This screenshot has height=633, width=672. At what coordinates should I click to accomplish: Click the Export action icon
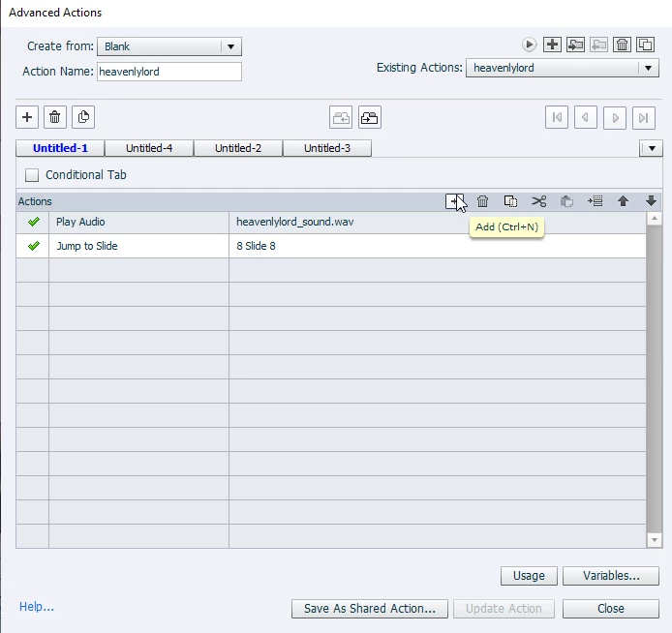click(x=598, y=45)
